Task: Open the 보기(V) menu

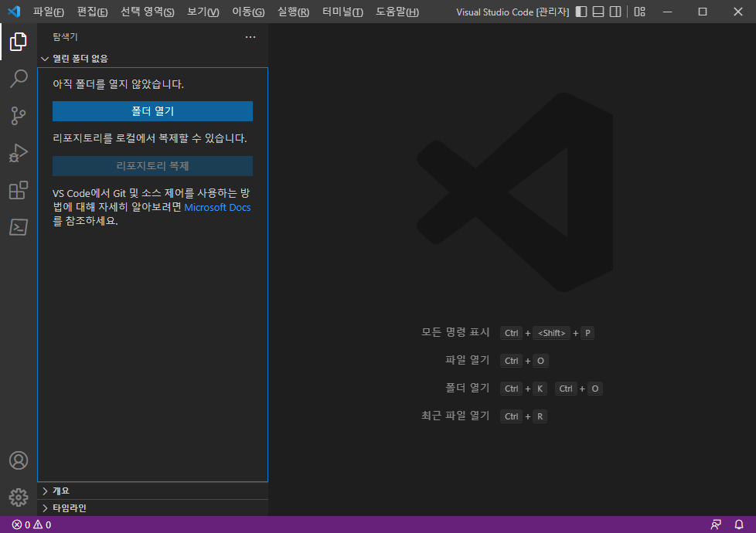Action: click(x=203, y=12)
